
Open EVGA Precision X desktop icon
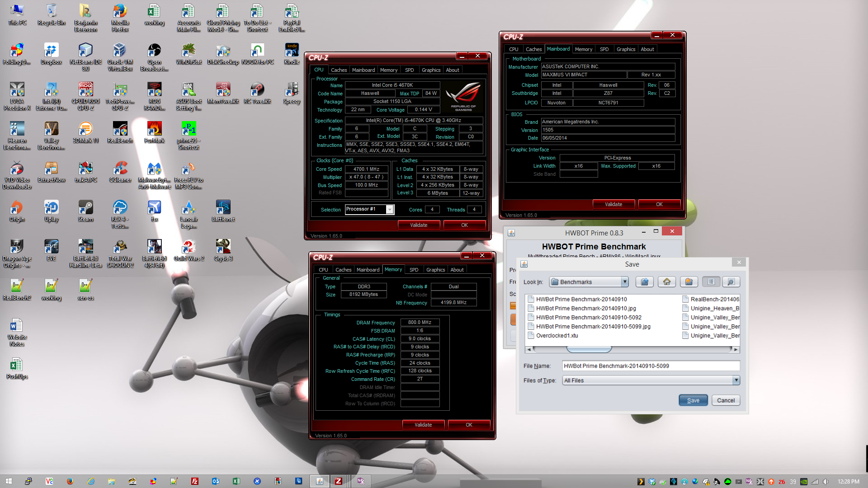pyautogui.click(x=17, y=97)
